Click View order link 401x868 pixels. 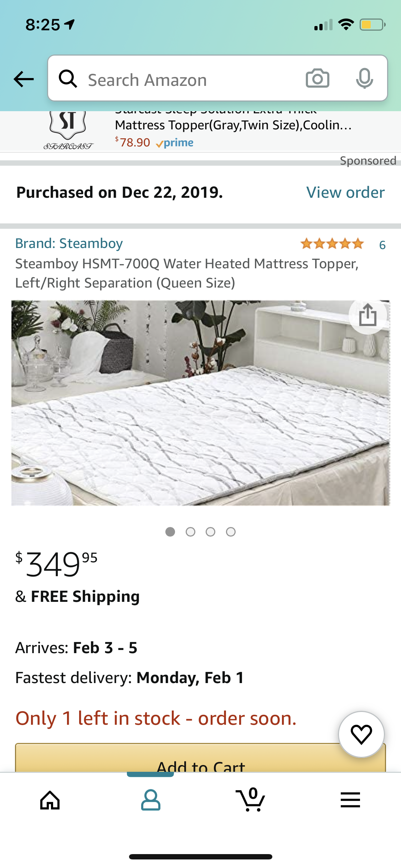coord(345,192)
